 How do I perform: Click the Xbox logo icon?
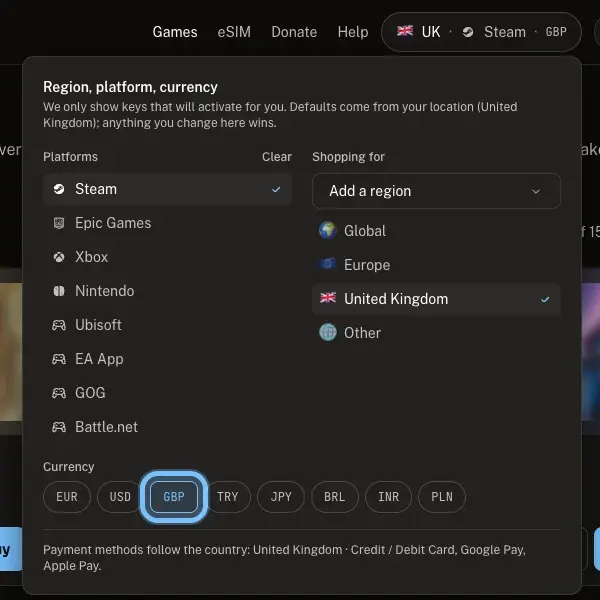[x=59, y=257]
